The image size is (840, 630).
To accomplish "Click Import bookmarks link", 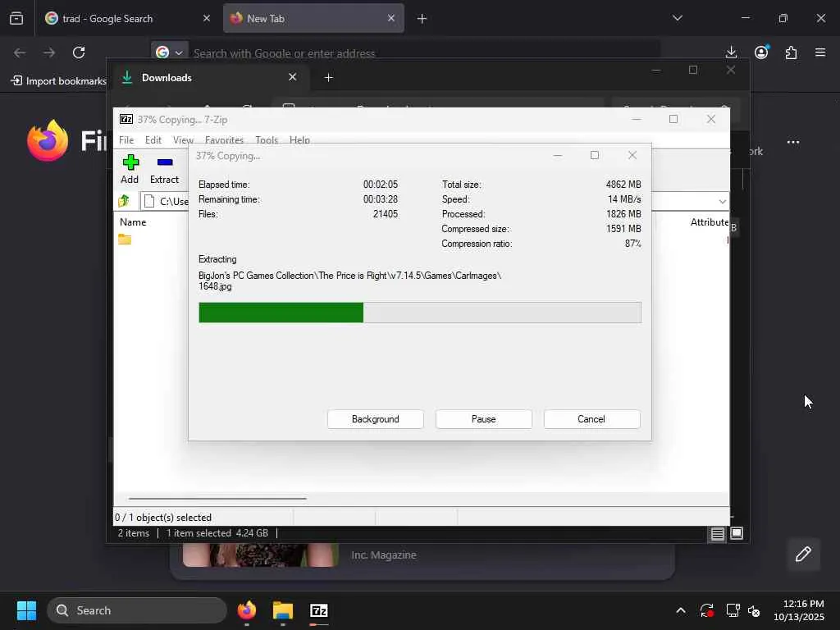I will [x=59, y=81].
